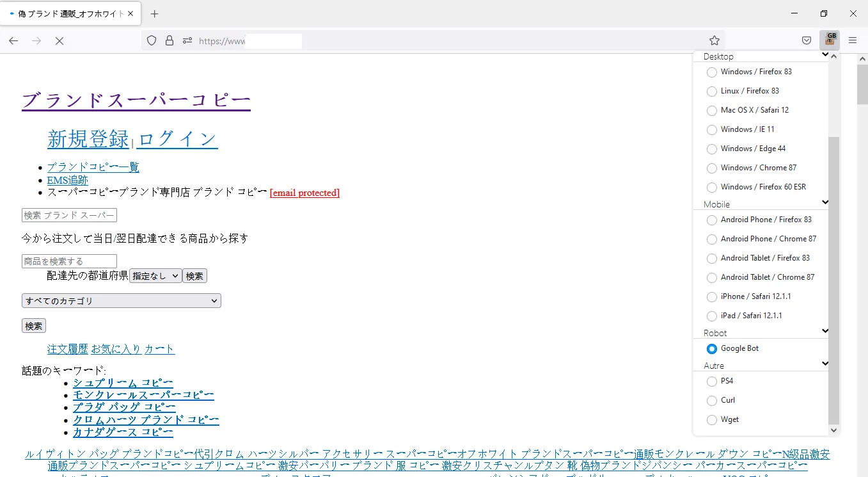The height and width of the screenshot is (477, 868).
Task: Open the カート link
Action: pyautogui.click(x=159, y=349)
